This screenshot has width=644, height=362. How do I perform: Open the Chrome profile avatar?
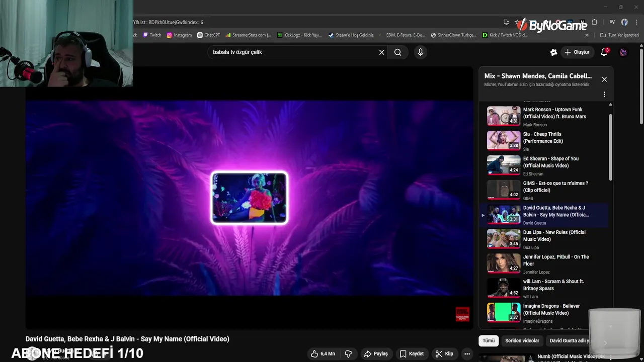(x=624, y=22)
